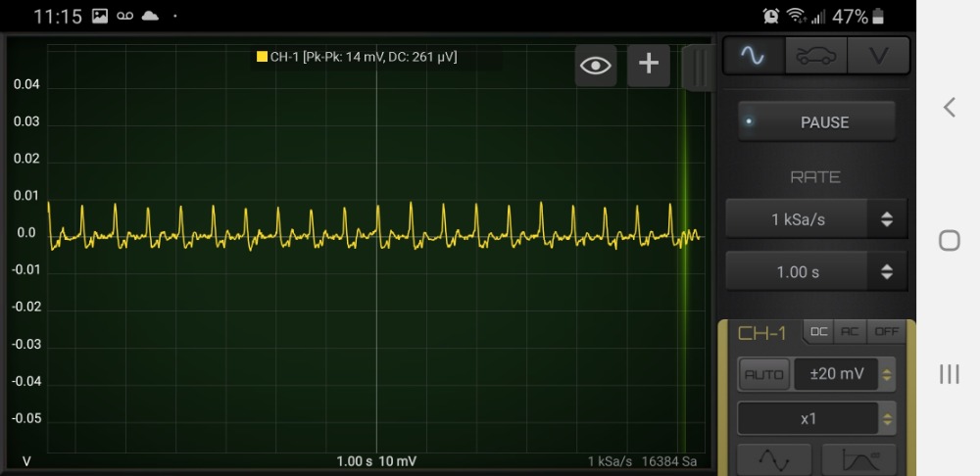The image size is (980, 476).
Task: Toggle trace visibility with the eye icon
Action: (x=596, y=65)
